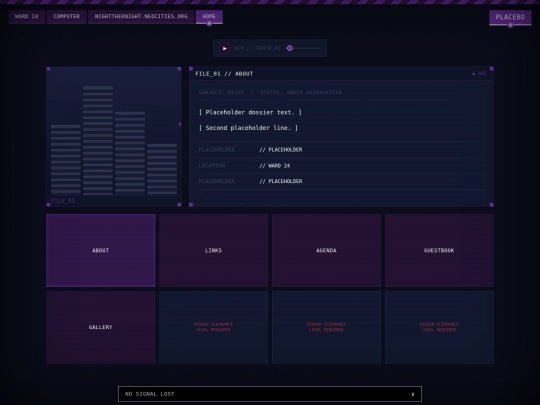Screen dimensions: 540x405
Task: Click the LOCATION field label
Action: click(x=212, y=166)
